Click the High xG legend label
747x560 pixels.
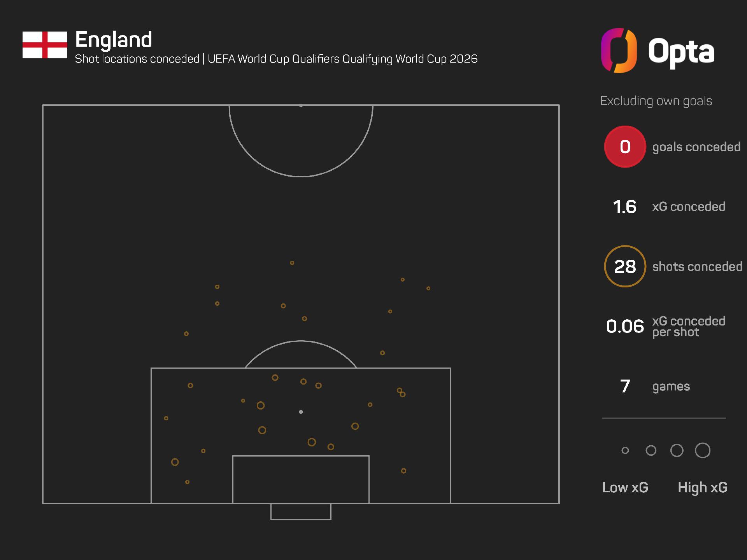point(702,488)
